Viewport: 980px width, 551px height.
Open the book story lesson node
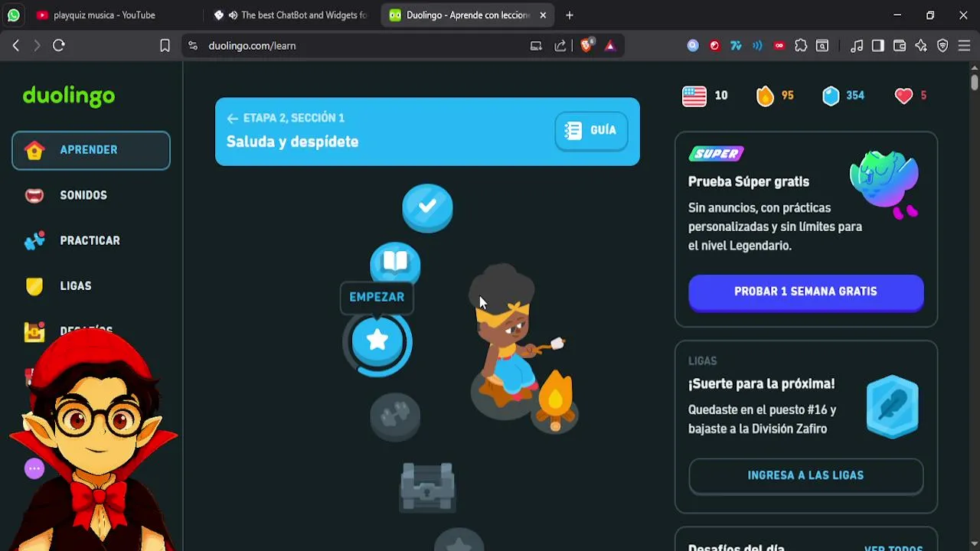pos(395,264)
